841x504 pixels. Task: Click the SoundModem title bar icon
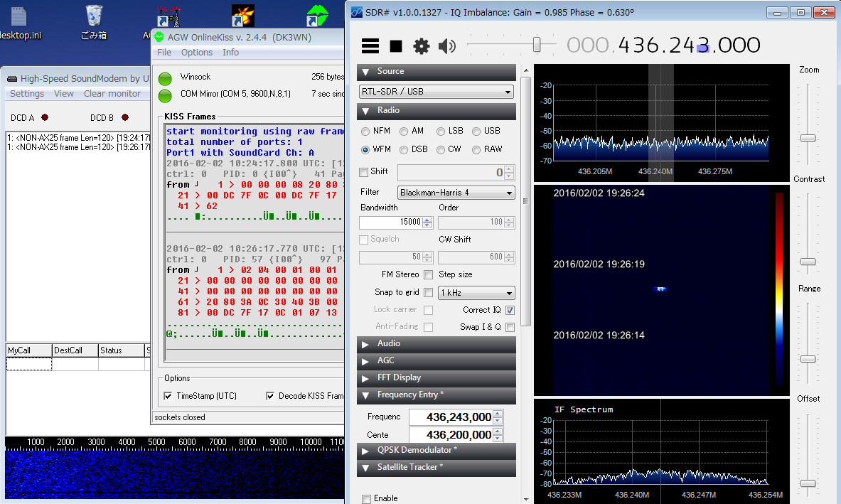coord(12,79)
